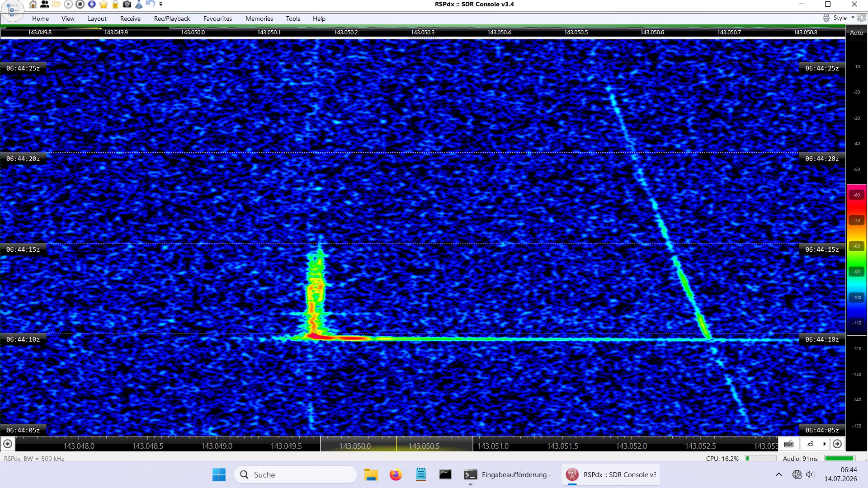Image resolution: width=868 pixels, height=488 pixels.
Task: Open options with the gear icon
Action: click(x=861, y=18)
